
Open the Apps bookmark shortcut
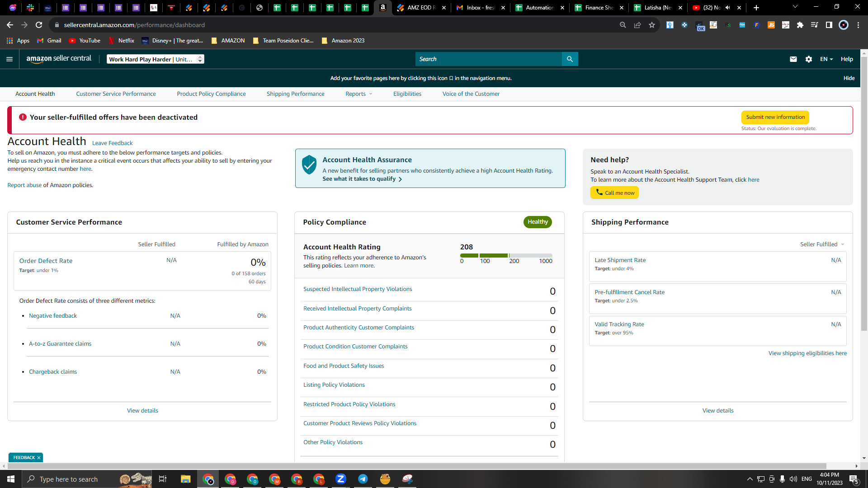pos(18,41)
